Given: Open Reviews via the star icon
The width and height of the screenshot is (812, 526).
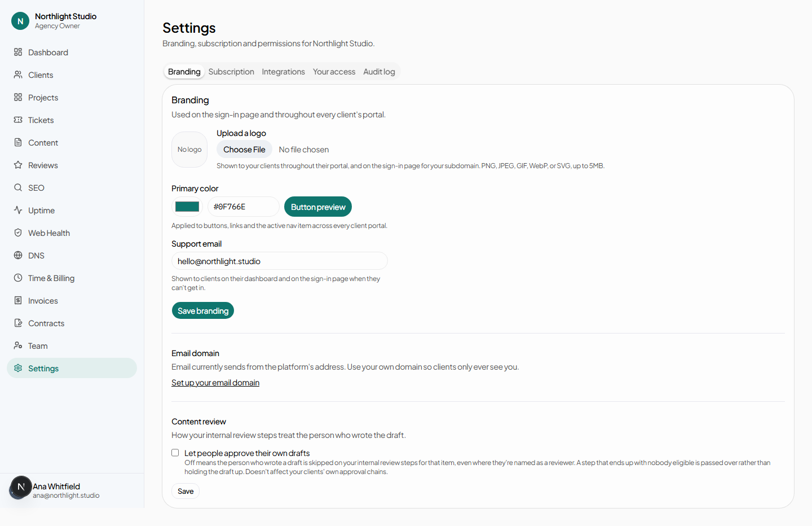Looking at the screenshot, I should point(18,165).
